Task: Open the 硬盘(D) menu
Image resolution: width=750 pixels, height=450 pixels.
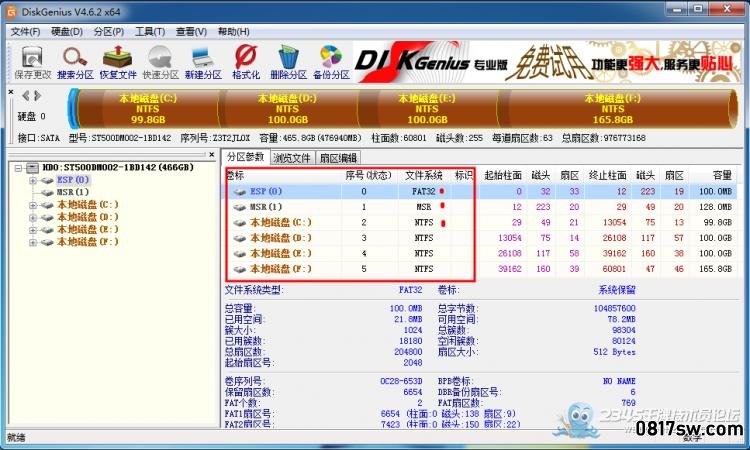Action: click(67, 32)
